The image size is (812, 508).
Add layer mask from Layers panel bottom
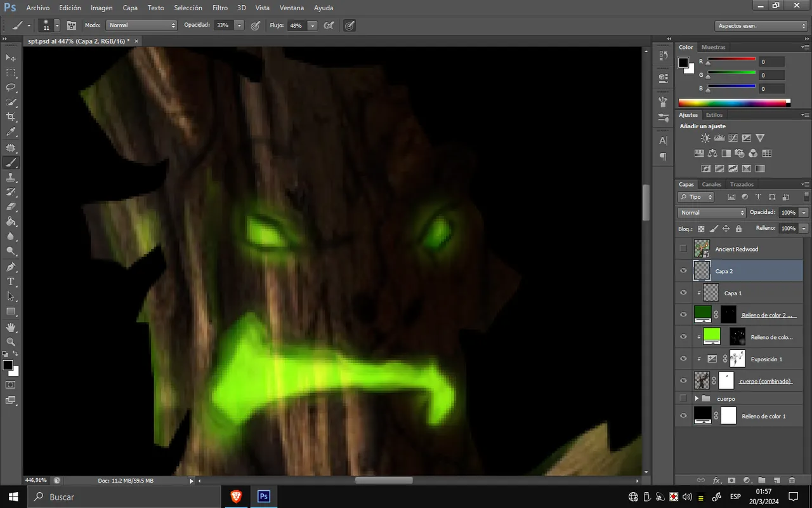[731, 481]
